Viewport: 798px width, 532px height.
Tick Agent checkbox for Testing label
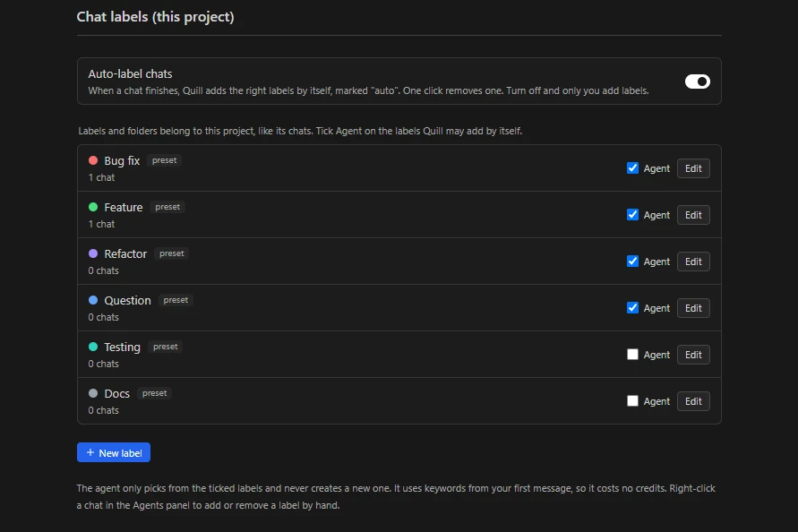632,355
